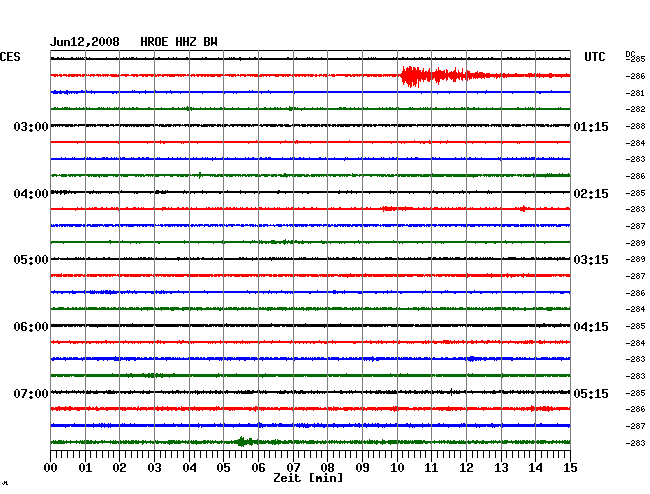Viewport: 650px width, 494px height.
Task: Click the DC offset value -288
Action: click(x=635, y=126)
